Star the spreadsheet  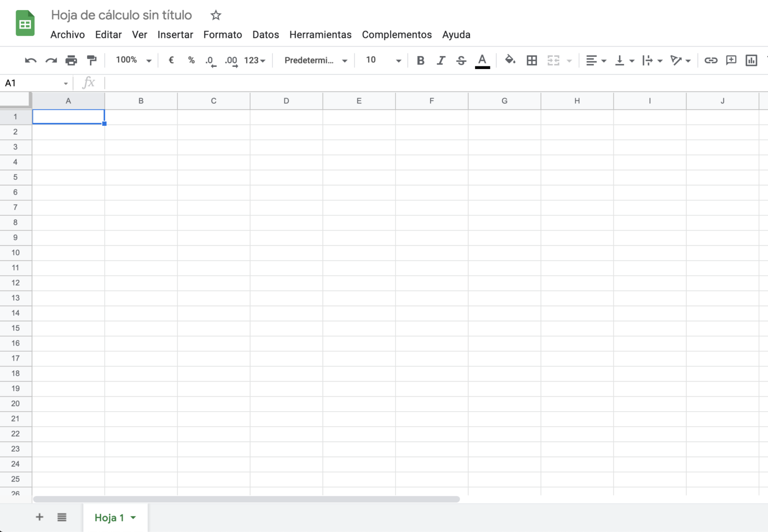click(215, 15)
